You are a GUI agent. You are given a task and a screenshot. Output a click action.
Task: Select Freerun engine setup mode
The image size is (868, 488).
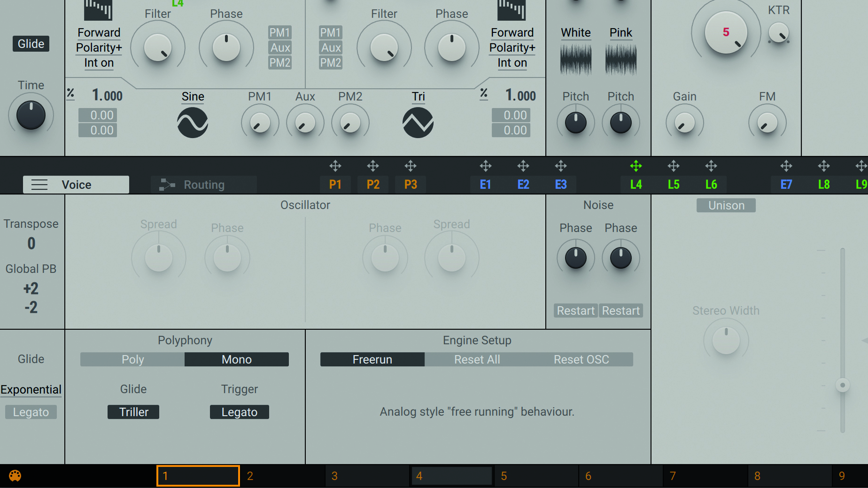(x=372, y=359)
